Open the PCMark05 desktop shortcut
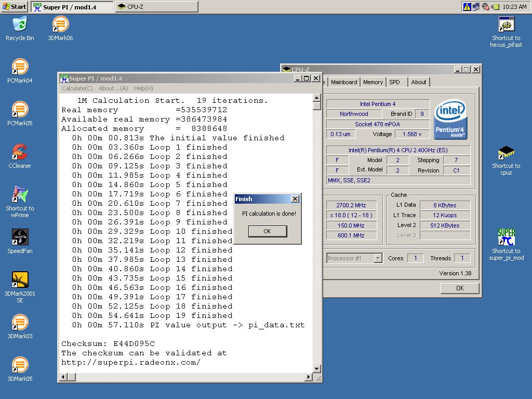This screenshot has height=399, width=532. (20, 114)
